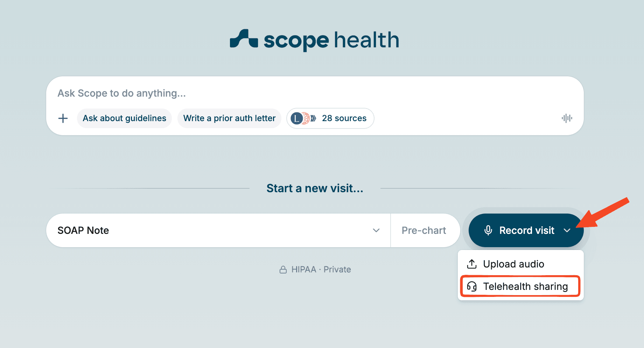The width and height of the screenshot is (644, 348).
Task: Click into the Pre-chart field
Action: tap(423, 230)
